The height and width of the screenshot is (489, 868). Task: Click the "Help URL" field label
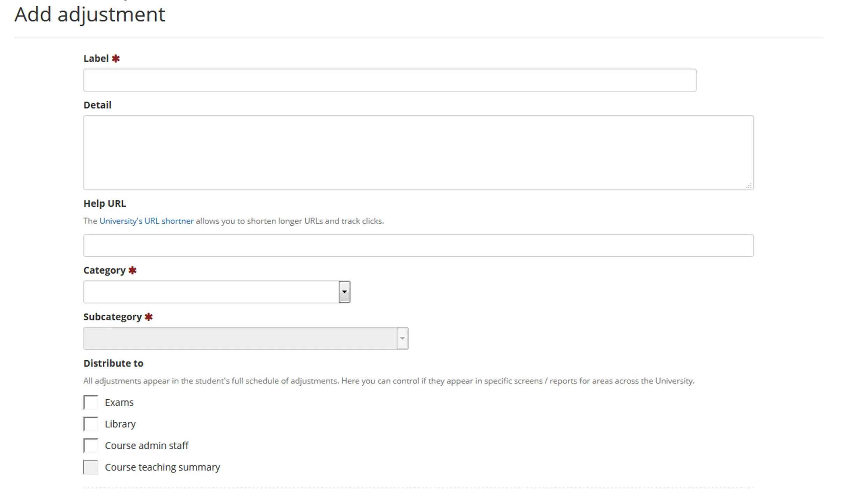point(105,203)
